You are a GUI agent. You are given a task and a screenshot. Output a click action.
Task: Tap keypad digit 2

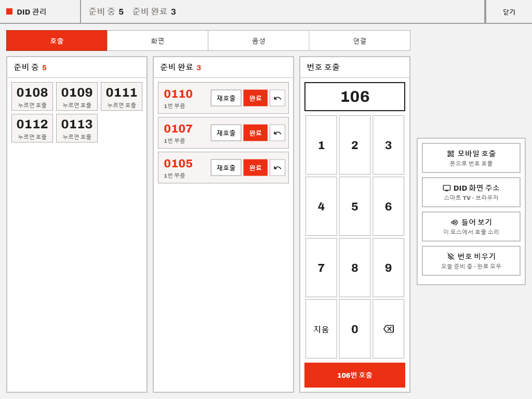pos(354,145)
